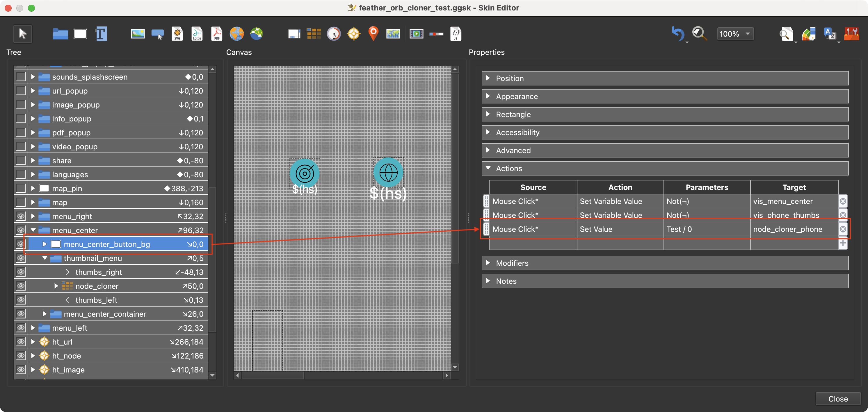Delete the vis_menu_center action row

pos(843,201)
